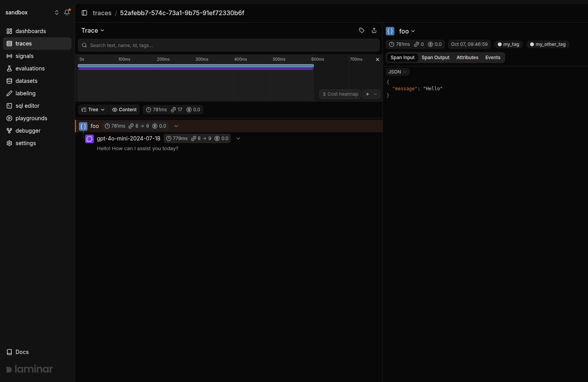
Task: Switch to the Span Output tab
Action: (x=436, y=58)
